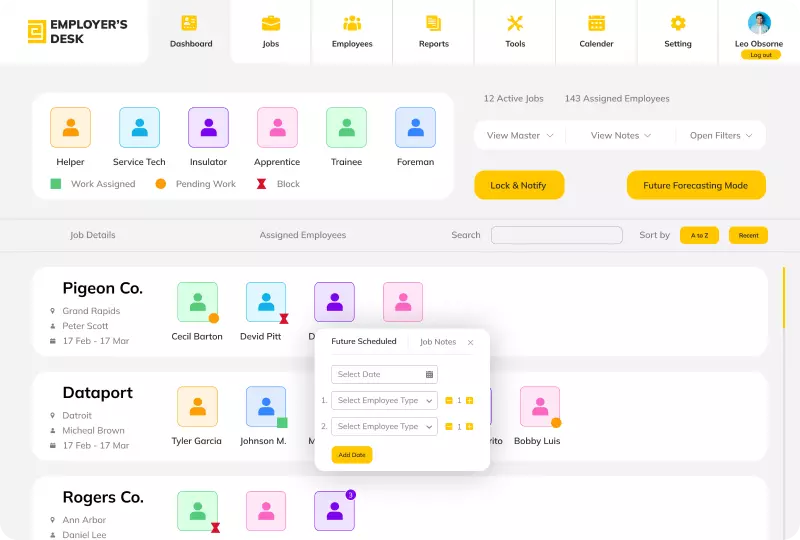Expand the Open Filters dropdown

pyautogui.click(x=720, y=136)
